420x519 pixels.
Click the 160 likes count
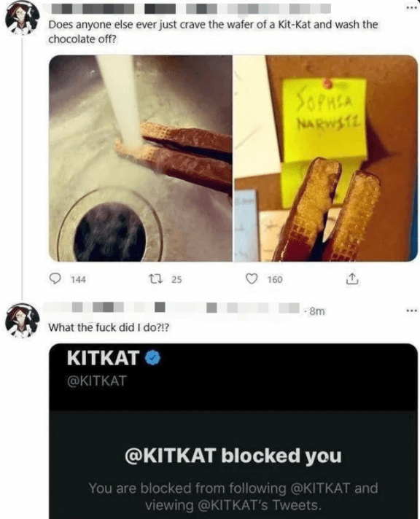pos(275,280)
